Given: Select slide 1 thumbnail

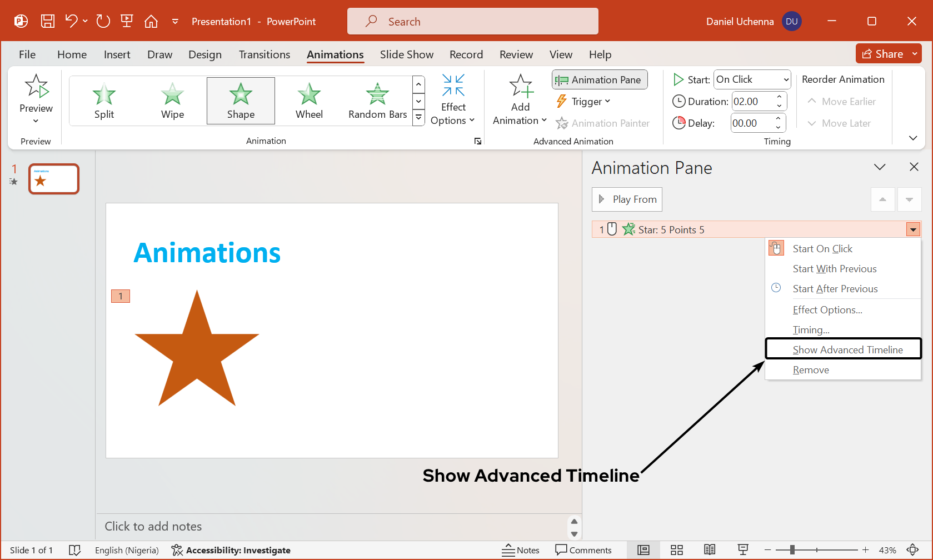Looking at the screenshot, I should tap(54, 179).
